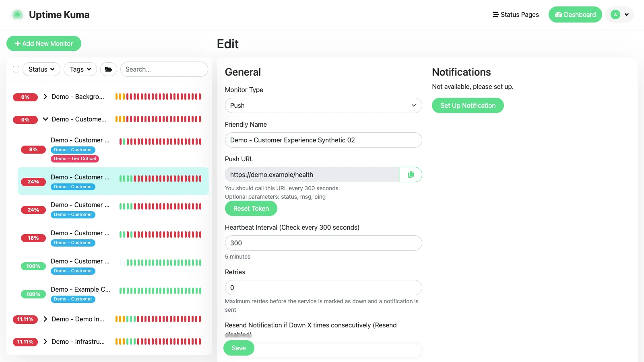Open the Demo - Infrastru... group name

[78, 341]
